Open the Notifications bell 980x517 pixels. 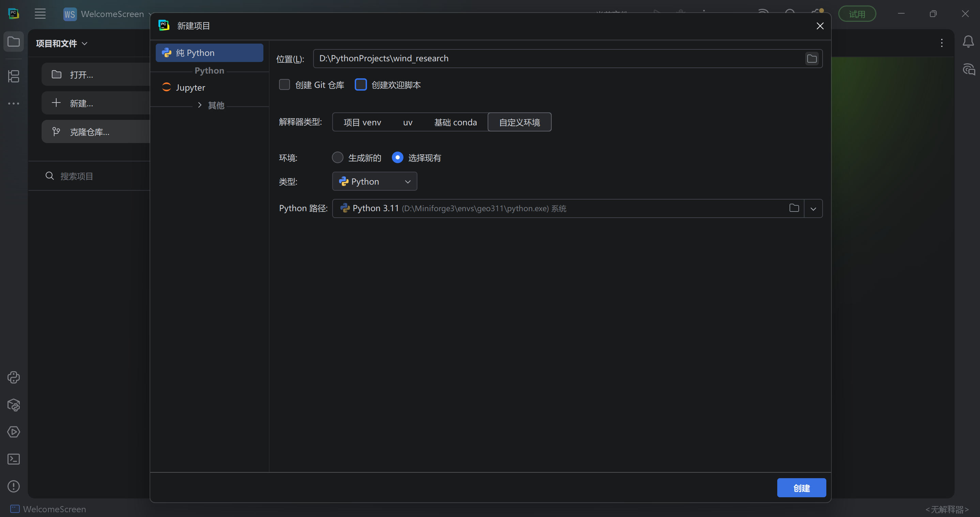tap(968, 42)
